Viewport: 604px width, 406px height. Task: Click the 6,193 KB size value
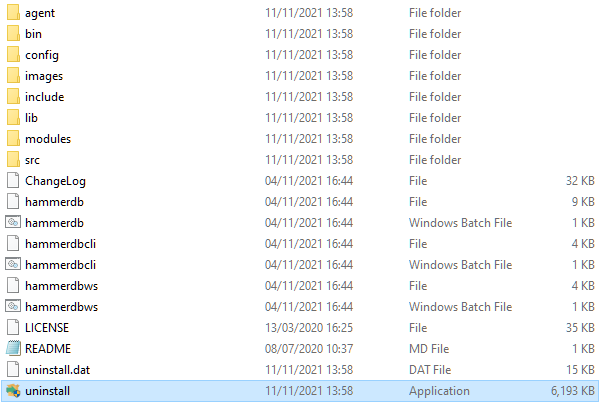573,391
